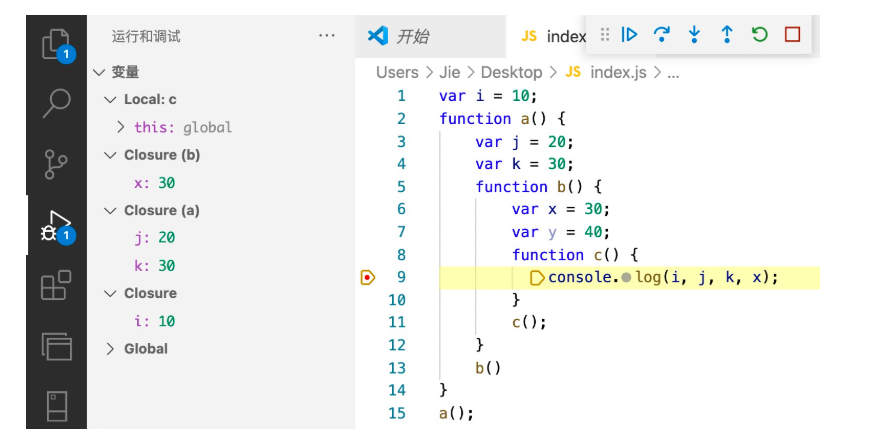Toggle the breakpoint on line 9
This screenshot has height=437, width=869.
click(x=367, y=277)
